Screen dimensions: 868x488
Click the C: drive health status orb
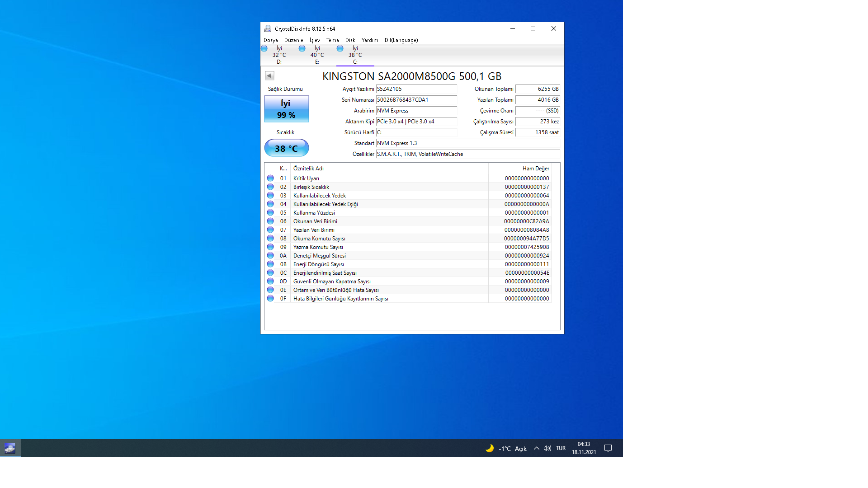pos(340,48)
